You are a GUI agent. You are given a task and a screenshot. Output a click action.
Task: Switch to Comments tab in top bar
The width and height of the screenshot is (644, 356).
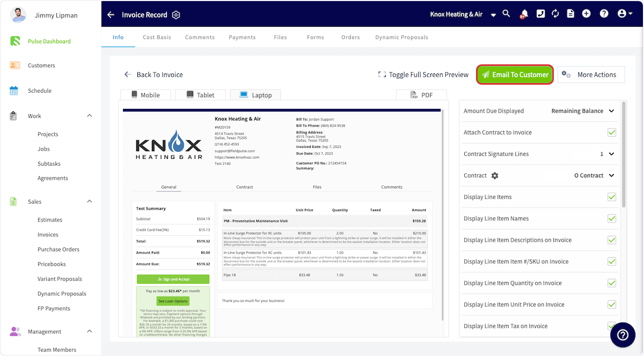pyautogui.click(x=200, y=38)
